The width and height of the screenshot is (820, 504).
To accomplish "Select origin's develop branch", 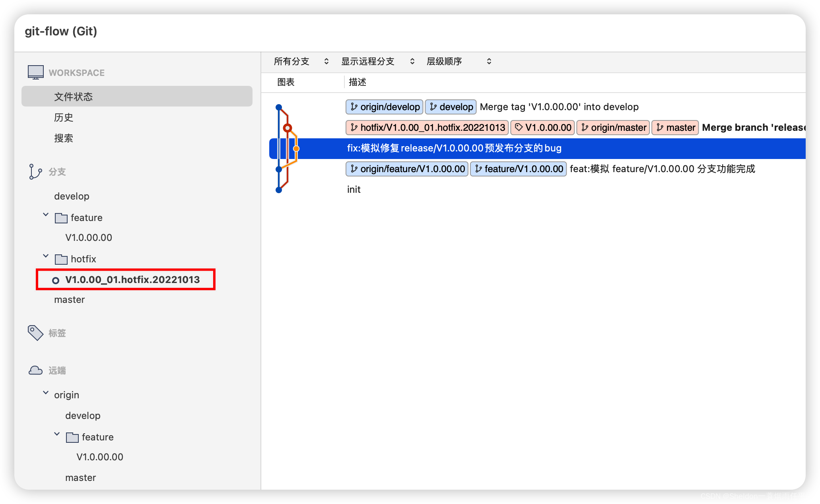I will 83,416.
